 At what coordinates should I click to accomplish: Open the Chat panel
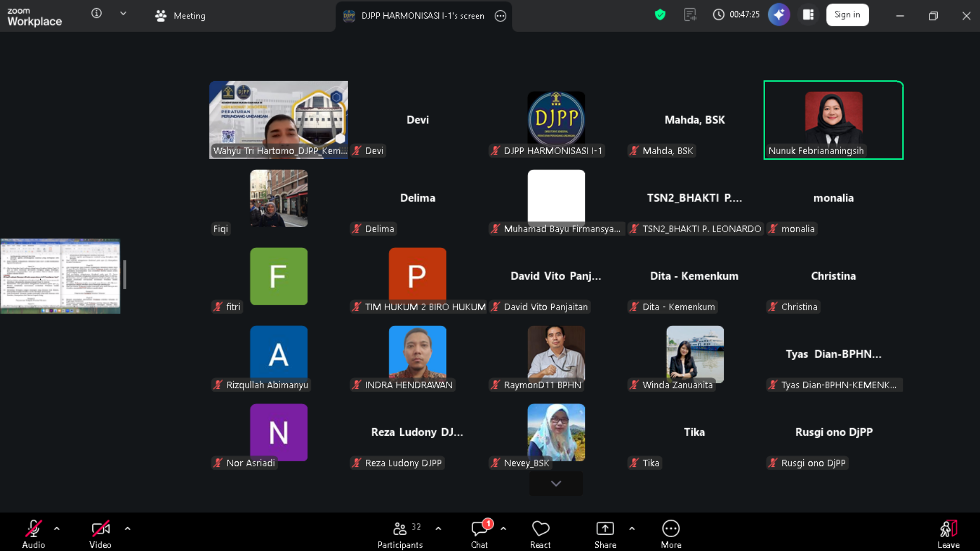[480, 534]
